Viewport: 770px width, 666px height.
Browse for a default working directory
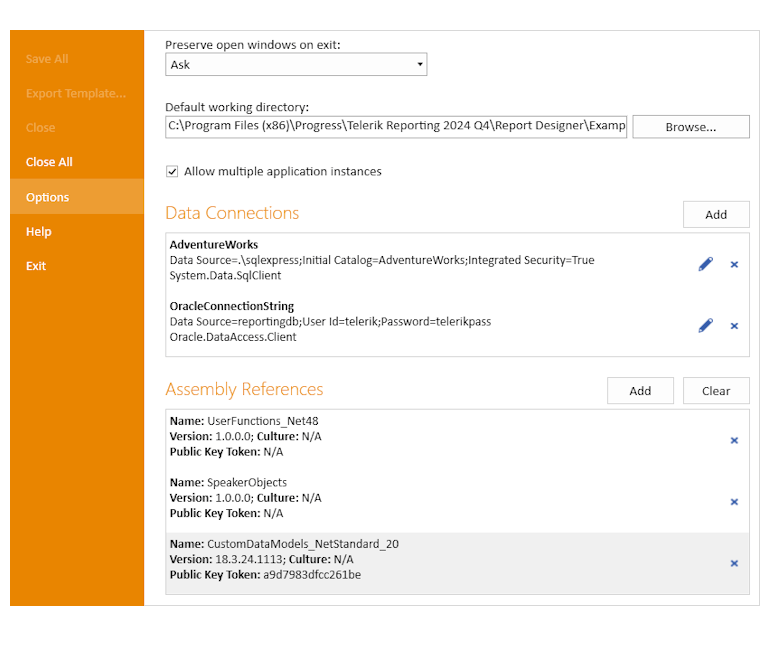691,127
